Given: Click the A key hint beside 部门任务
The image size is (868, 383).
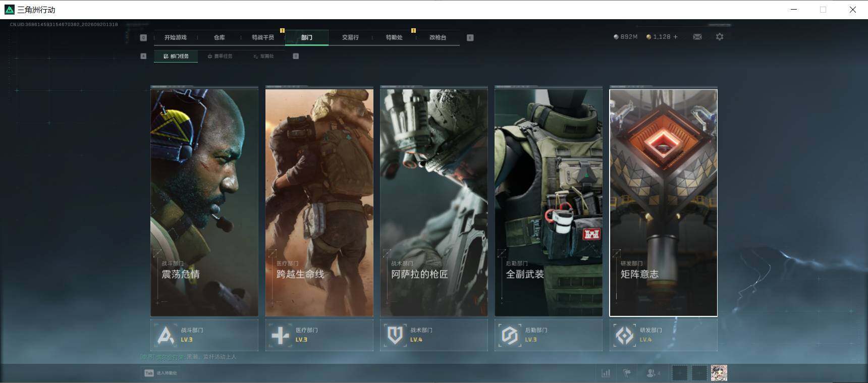Looking at the screenshot, I should 143,56.
